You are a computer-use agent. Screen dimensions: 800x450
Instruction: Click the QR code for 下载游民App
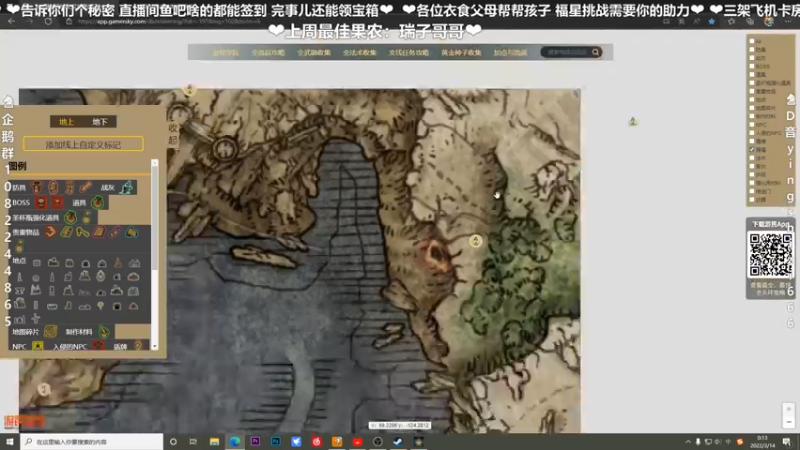point(770,255)
